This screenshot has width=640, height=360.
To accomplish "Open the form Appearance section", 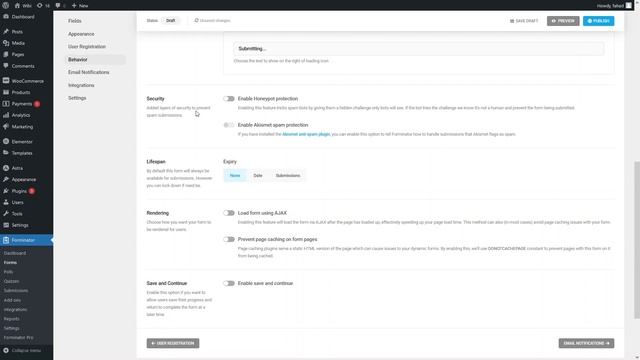I will click(81, 34).
